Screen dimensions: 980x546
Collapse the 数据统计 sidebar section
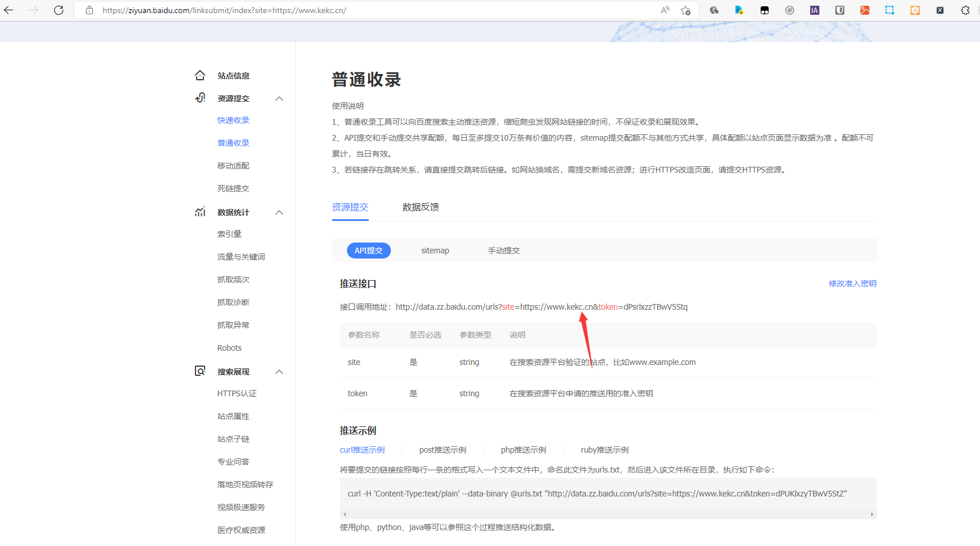[x=279, y=212]
